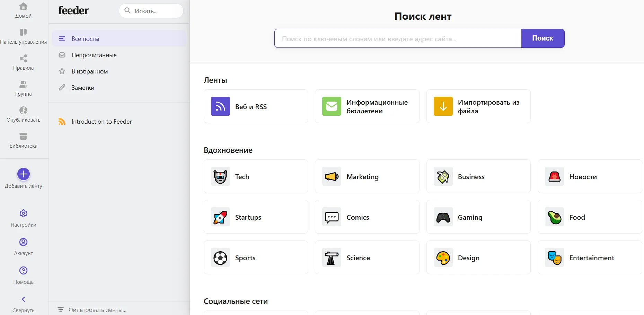Open the Опубликовать publish icon

pos(23,110)
